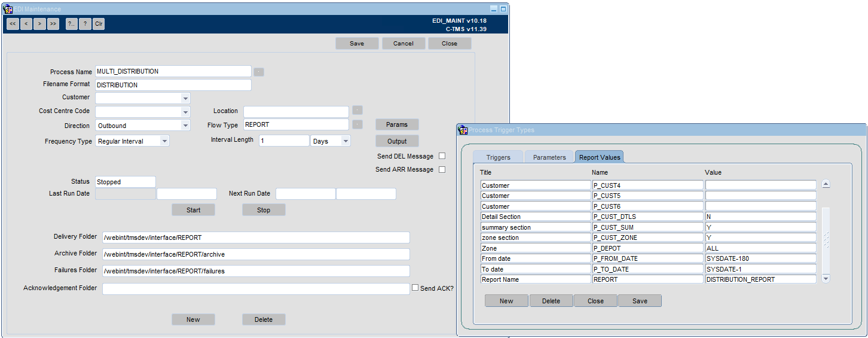Jump to last record with >> button
868x338 pixels.
click(x=53, y=24)
